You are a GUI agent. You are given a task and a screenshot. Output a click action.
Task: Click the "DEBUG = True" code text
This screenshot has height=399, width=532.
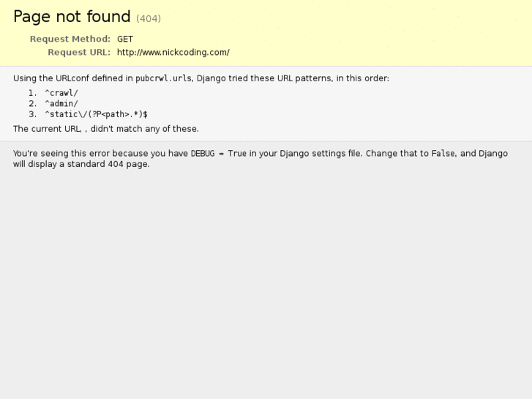click(218, 154)
